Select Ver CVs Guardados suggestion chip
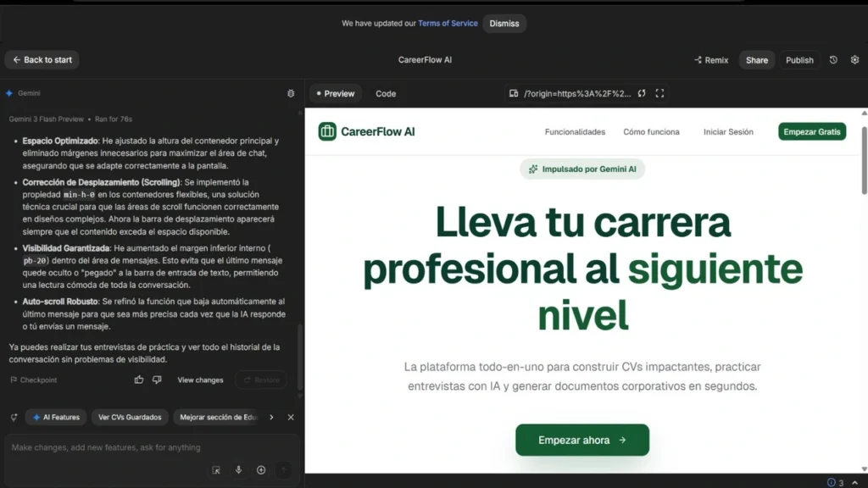The height and width of the screenshot is (488, 868). pyautogui.click(x=130, y=417)
